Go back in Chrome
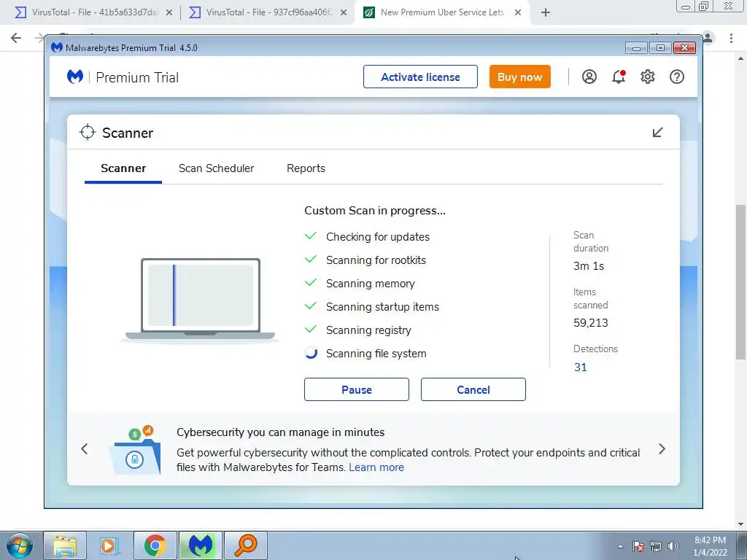Viewport: 747px width, 560px height. point(16,38)
